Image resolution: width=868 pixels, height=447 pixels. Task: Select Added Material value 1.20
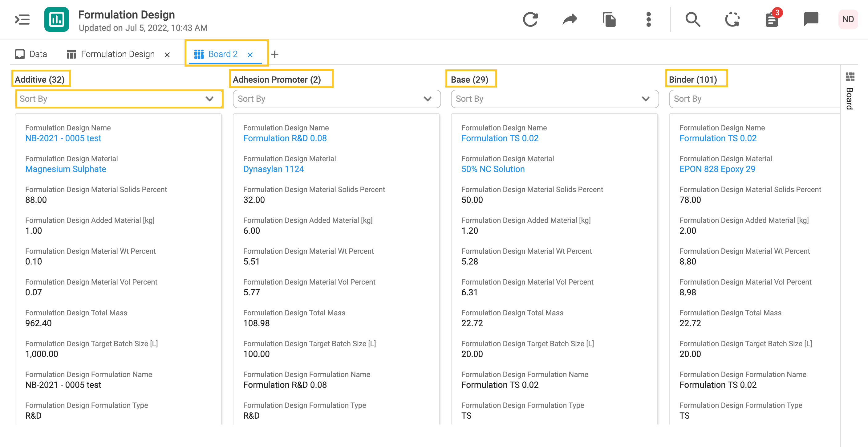pos(470,231)
